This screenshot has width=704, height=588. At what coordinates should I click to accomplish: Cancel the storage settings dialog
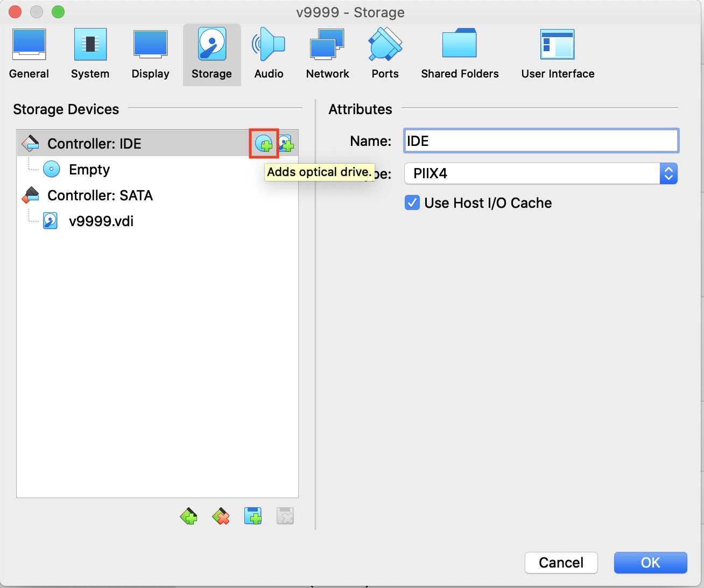point(561,563)
